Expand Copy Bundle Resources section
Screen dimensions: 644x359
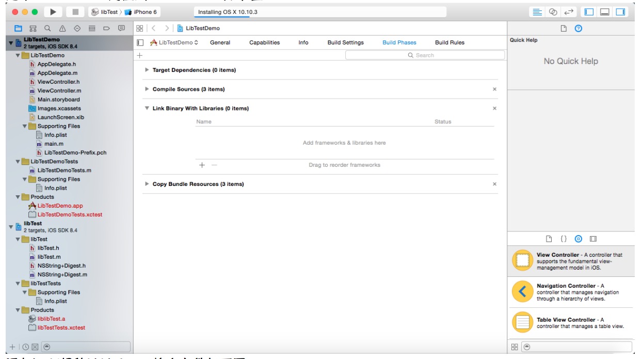[x=147, y=184]
